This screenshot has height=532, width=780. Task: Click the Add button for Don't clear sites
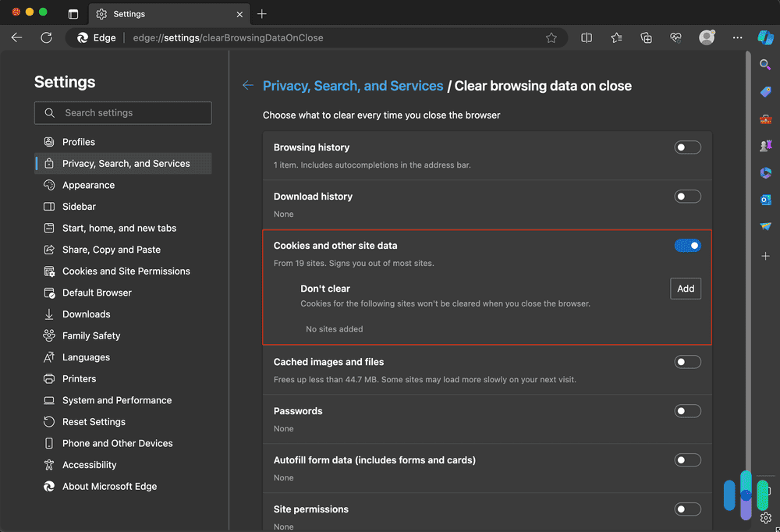click(685, 289)
